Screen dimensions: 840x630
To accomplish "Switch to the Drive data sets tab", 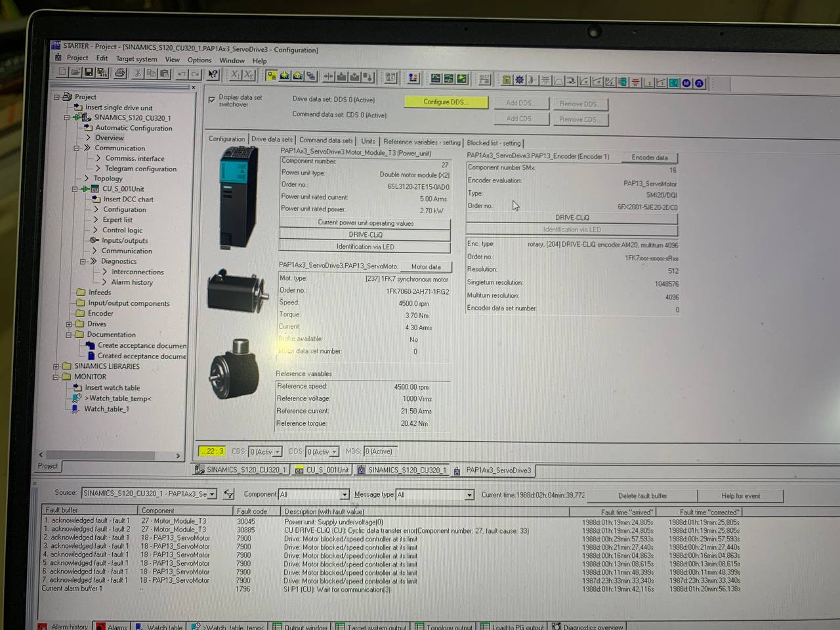I will pyautogui.click(x=272, y=139).
